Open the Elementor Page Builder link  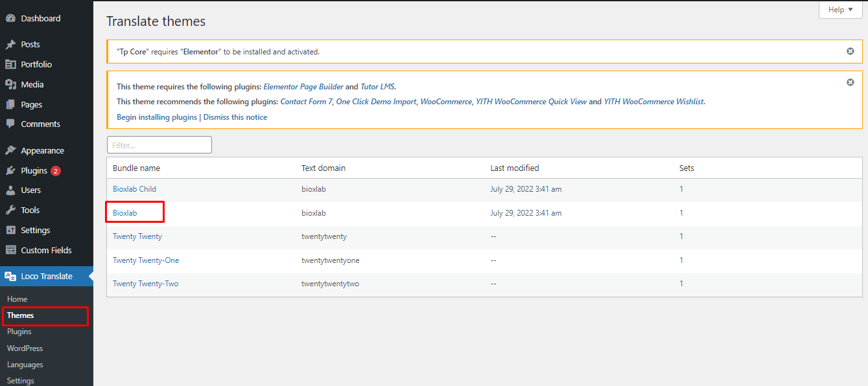(303, 86)
